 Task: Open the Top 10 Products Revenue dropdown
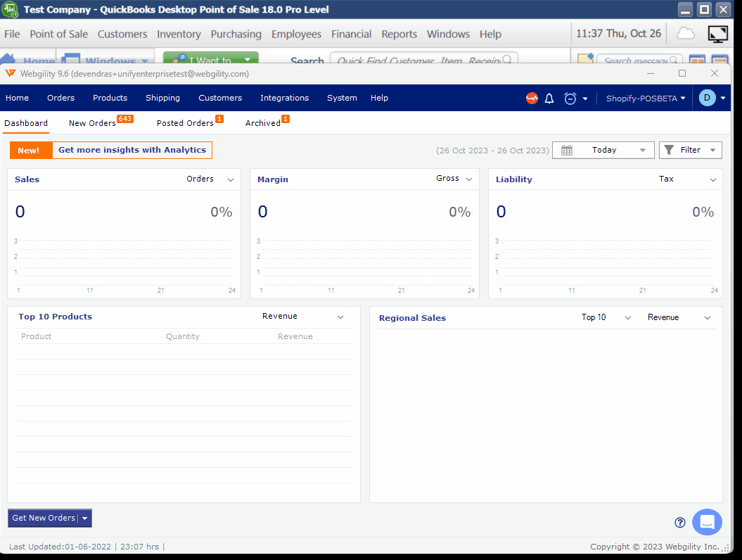[x=303, y=316]
